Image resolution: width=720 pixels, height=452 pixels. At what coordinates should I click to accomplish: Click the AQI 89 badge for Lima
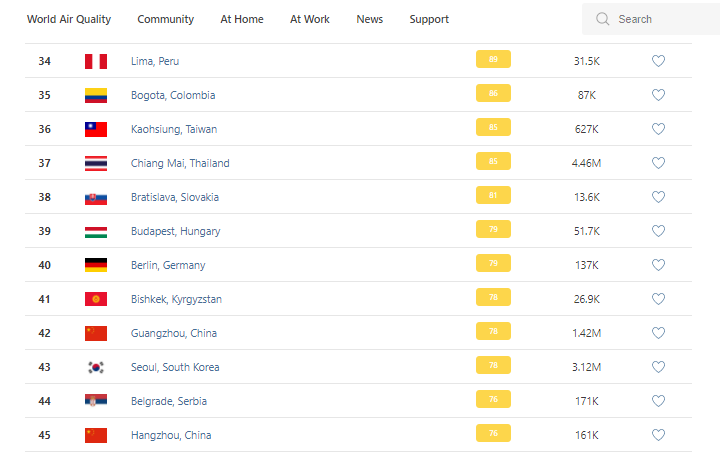pos(493,60)
